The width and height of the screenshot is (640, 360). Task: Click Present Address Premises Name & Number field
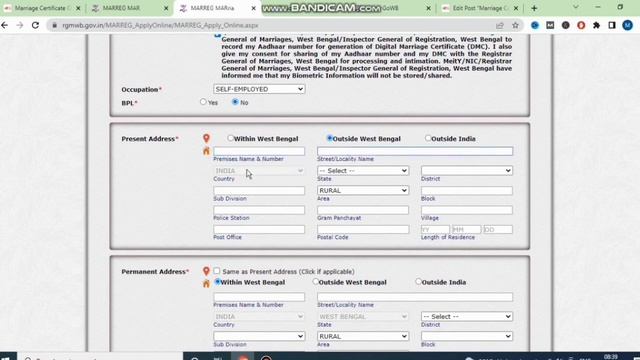(259, 151)
